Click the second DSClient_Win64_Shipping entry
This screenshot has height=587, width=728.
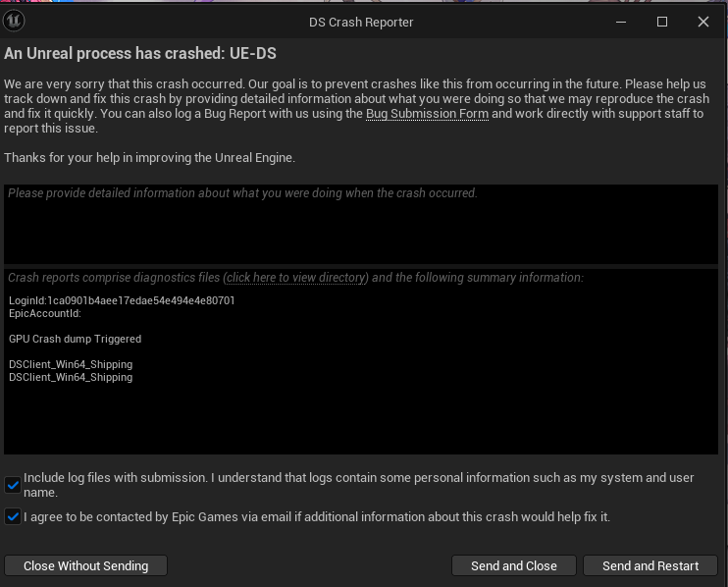[x=71, y=377]
